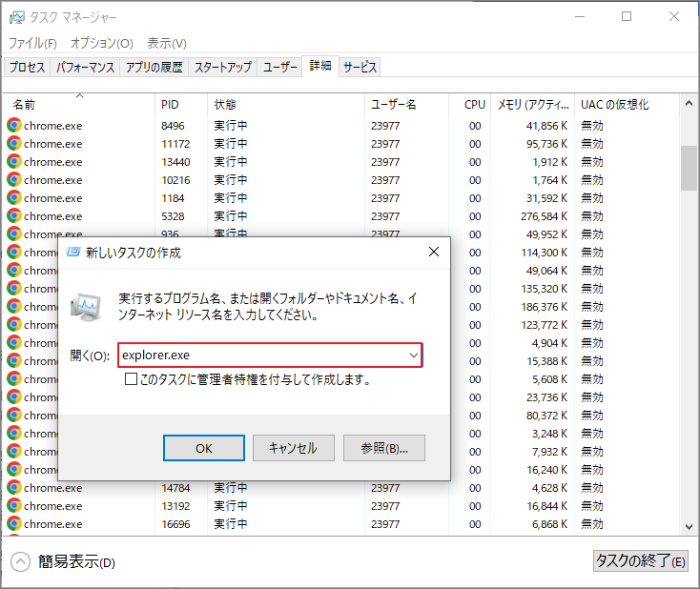Sort by the メモリ column header

(x=532, y=105)
